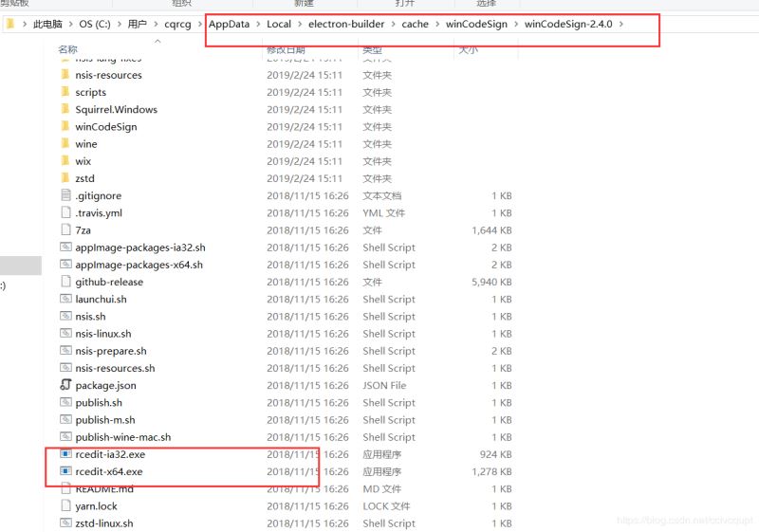Click the LOCK 文件 type cell
This screenshot has height=532, width=759.
(x=386, y=506)
